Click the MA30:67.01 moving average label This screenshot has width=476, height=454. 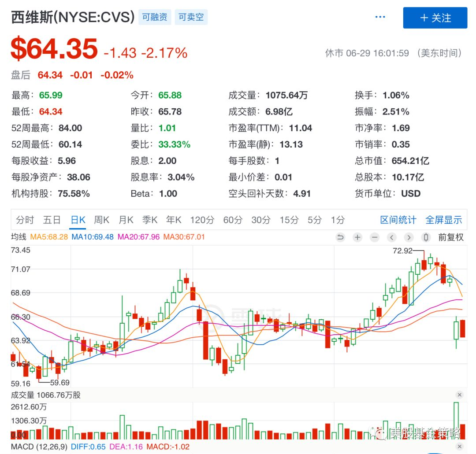[184, 237]
